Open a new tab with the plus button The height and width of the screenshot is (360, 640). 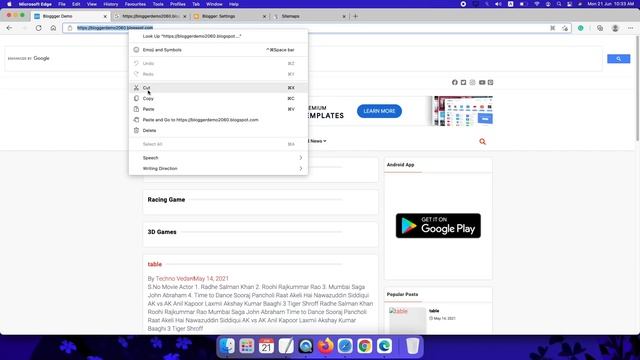[x=355, y=16]
